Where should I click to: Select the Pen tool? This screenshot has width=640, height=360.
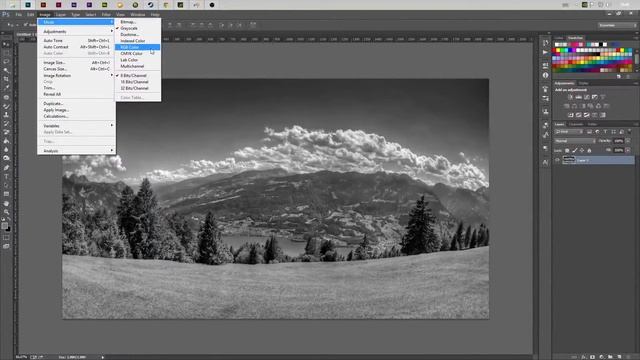pos(6,168)
